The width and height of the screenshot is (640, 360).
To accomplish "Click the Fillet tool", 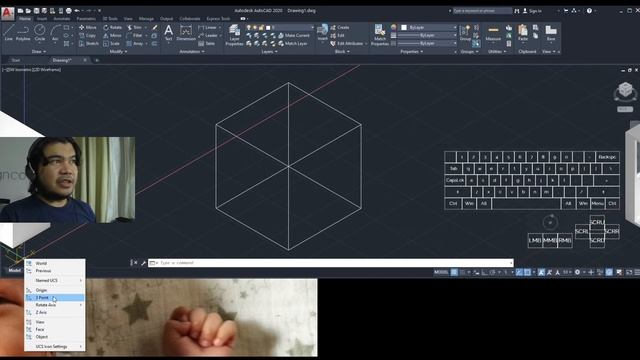I will 134,36.
